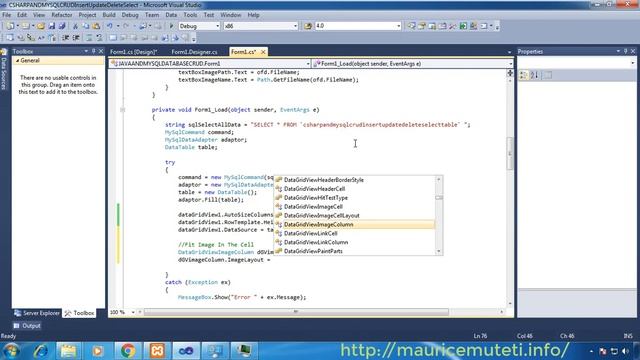Open the Tools menu
640x360 pixels.
click(x=190, y=15)
